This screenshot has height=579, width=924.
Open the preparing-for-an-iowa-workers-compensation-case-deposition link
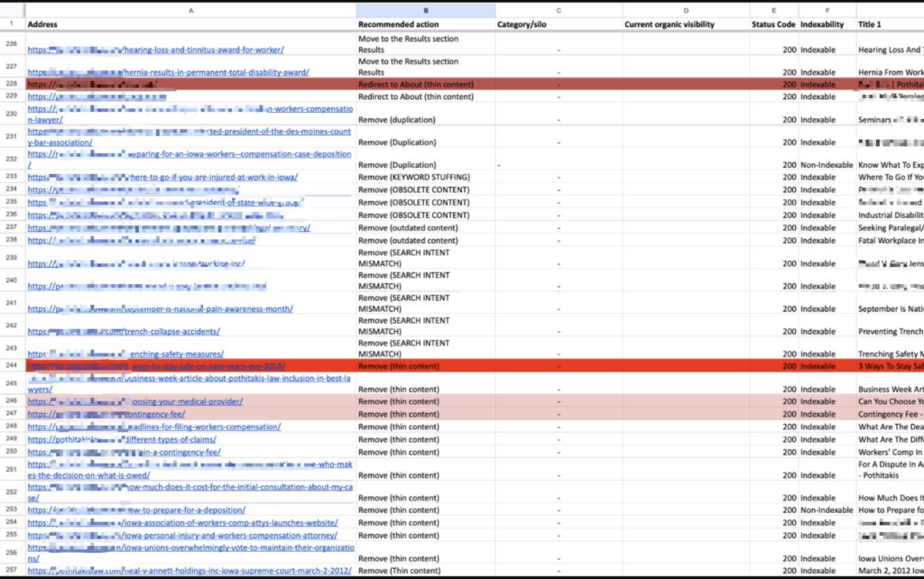(189, 160)
